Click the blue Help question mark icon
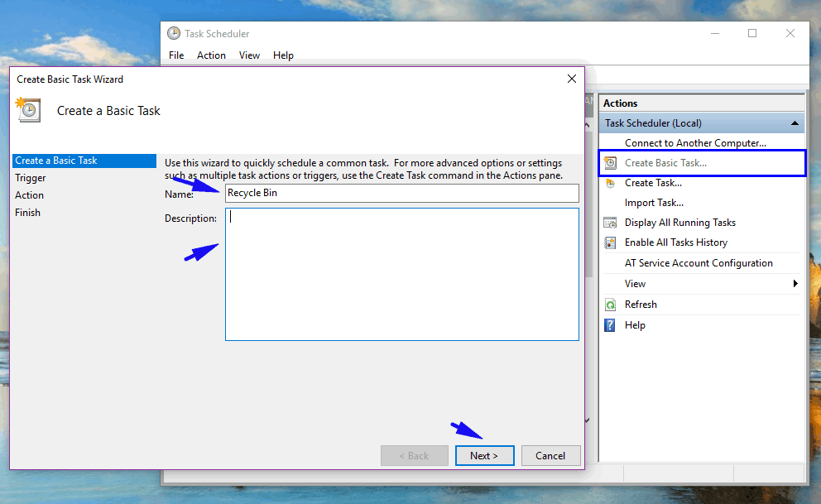Screen dimensions: 821x504 point(610,325)
